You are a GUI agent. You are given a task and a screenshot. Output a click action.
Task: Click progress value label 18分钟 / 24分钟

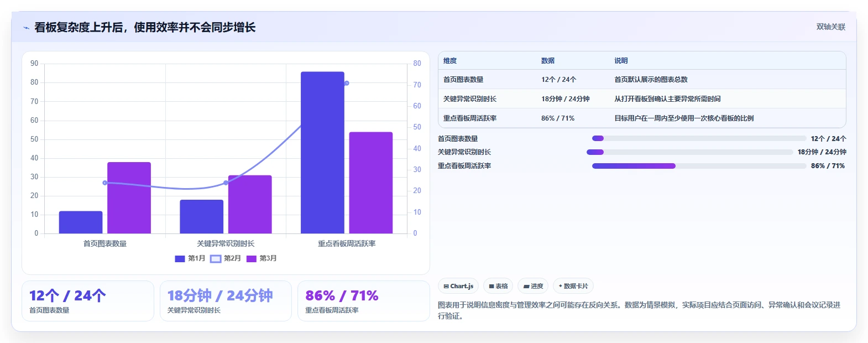[822, 152]
